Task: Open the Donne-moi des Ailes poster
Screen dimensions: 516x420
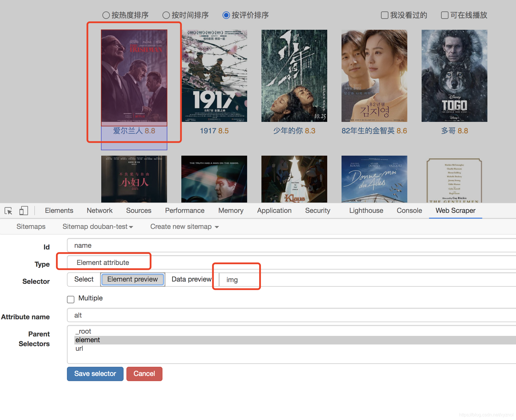Action: pos(374,179)
